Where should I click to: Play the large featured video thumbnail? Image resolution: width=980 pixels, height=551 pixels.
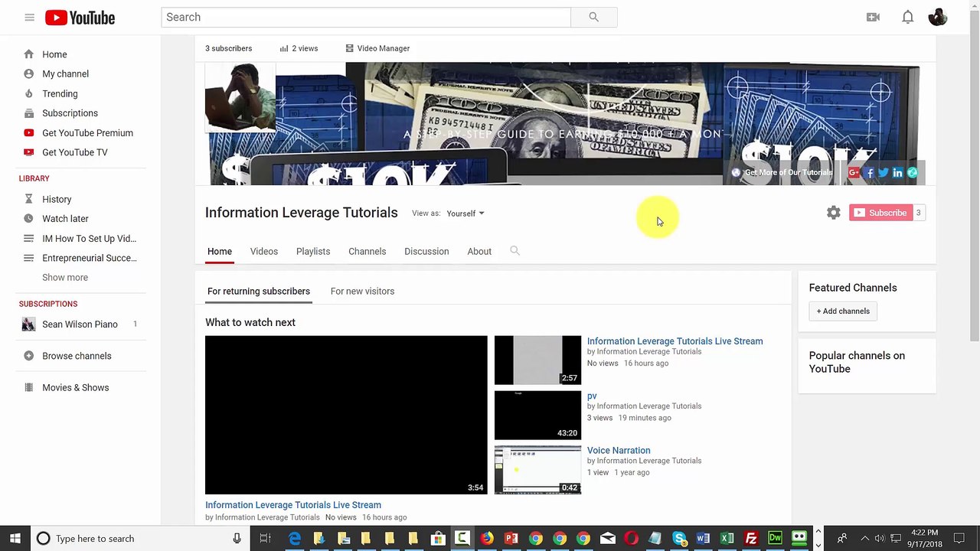pos(346,415)
